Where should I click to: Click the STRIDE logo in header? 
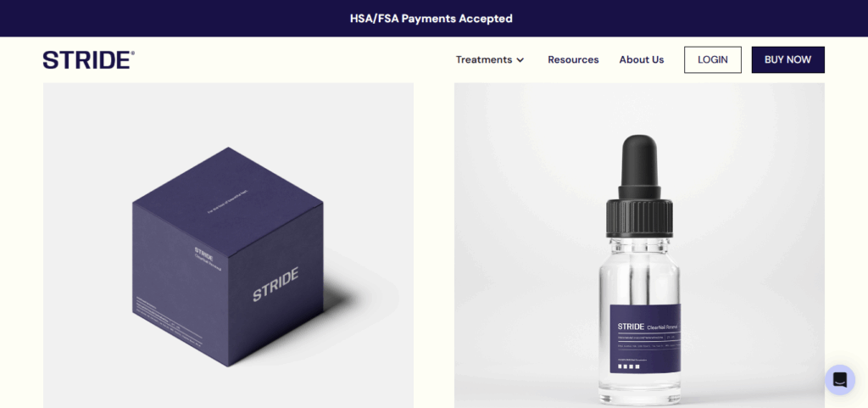pos(88,59)
